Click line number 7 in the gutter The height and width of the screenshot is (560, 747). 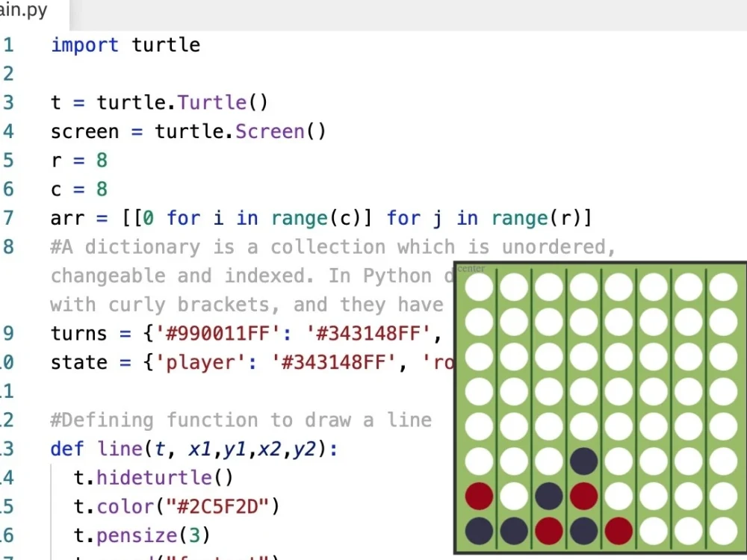pyautogui.click(x=9, y=218)
